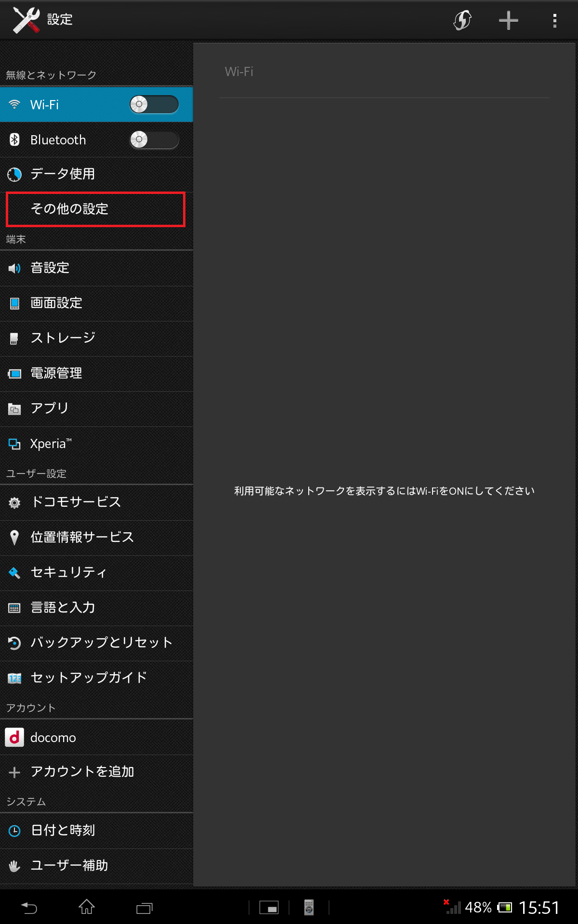
Task: Tap the remote control icon in navigation bar
Action: [309, 908]
